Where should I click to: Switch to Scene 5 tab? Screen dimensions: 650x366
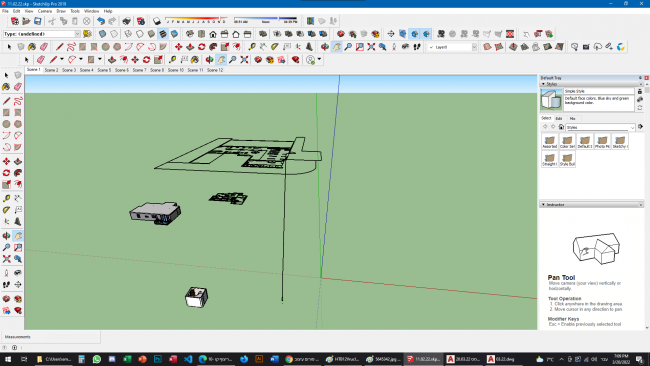click(x=104, y=70)
